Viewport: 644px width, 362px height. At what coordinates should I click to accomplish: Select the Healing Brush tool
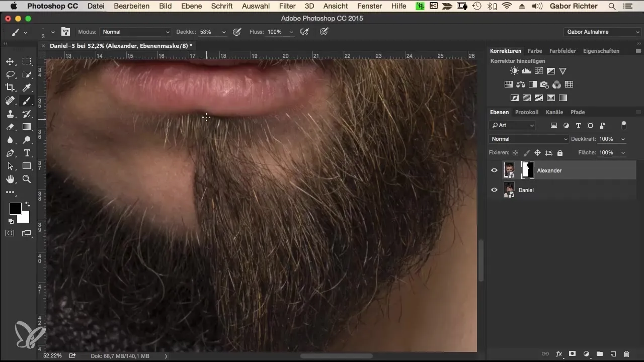10,101
